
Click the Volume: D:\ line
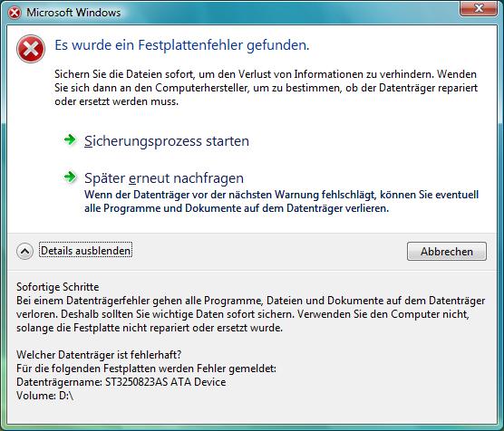click(44, 396)
